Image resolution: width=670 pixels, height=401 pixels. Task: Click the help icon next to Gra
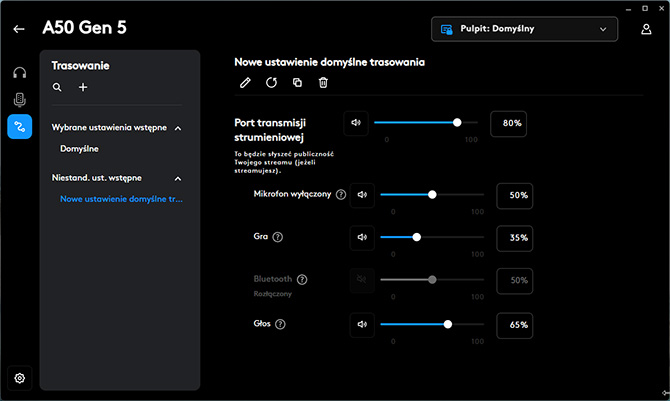coord(278,237)
